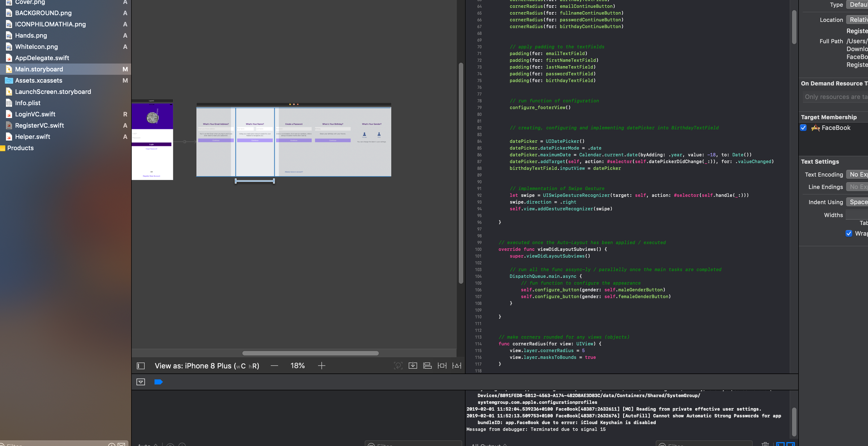The image size is (868, 446).
Task: Collapse the debug area with the disclosure toggle
Action: 141,382
